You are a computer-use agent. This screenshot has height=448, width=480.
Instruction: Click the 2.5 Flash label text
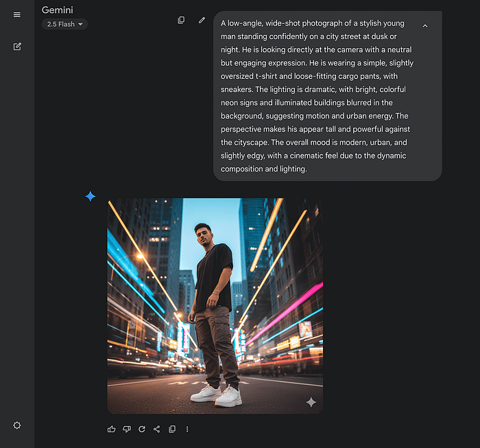(x=60, y=25)
